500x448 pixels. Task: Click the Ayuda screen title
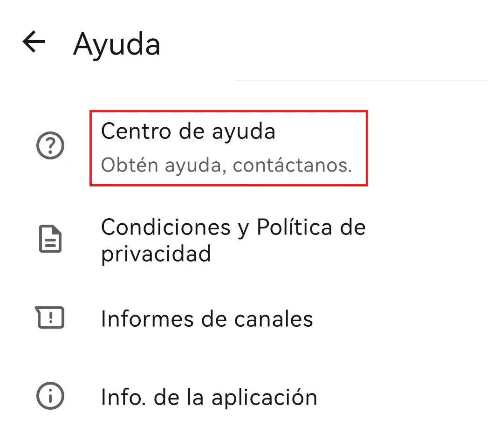pyautogui.click(x=117, y=43)
